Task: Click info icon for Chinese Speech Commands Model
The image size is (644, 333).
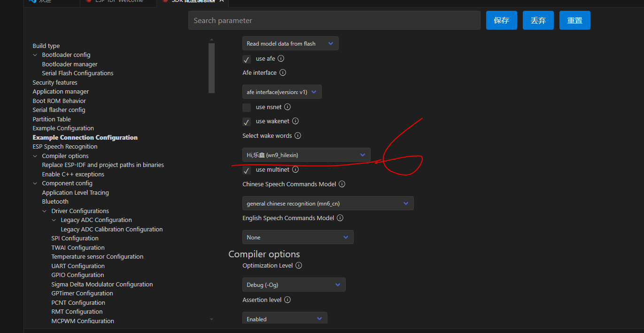Action: (342, 184)
